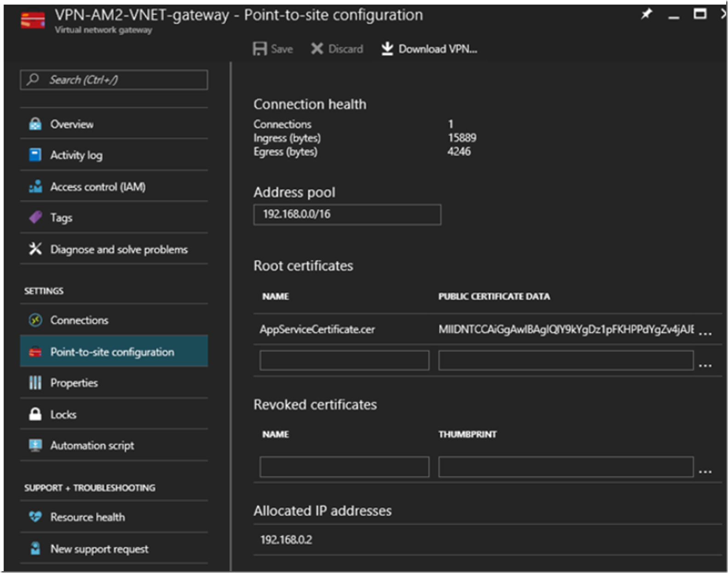Click empty root certificate name field
This screenshot has height=573, width=728.
(344, 360)
